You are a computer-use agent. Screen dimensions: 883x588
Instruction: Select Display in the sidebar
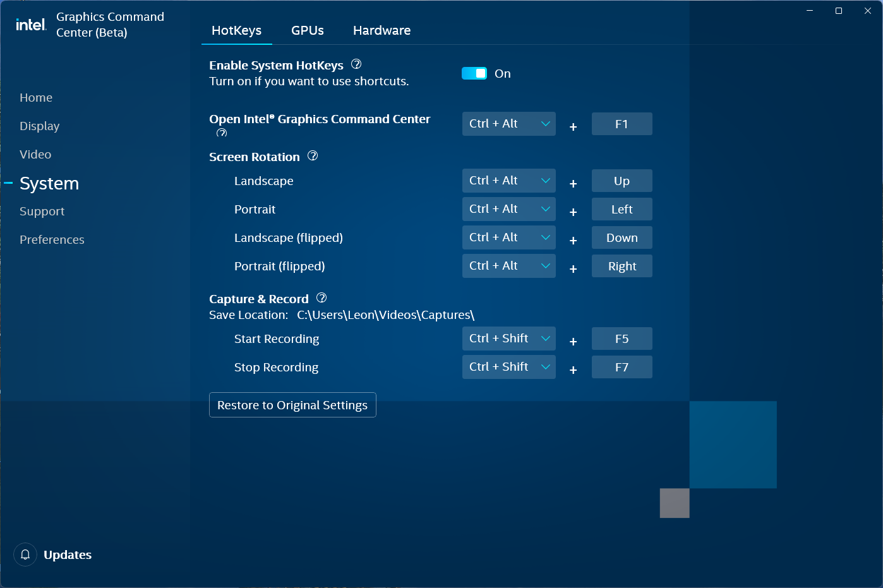(x=39, y=126)
